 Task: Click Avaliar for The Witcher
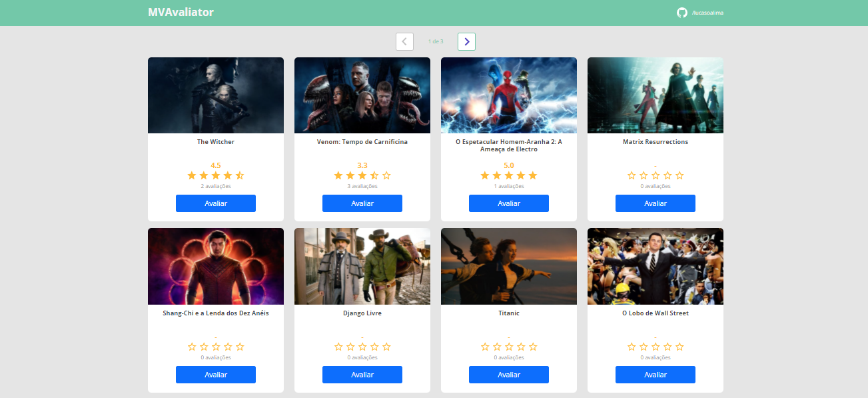click(216, 203)
